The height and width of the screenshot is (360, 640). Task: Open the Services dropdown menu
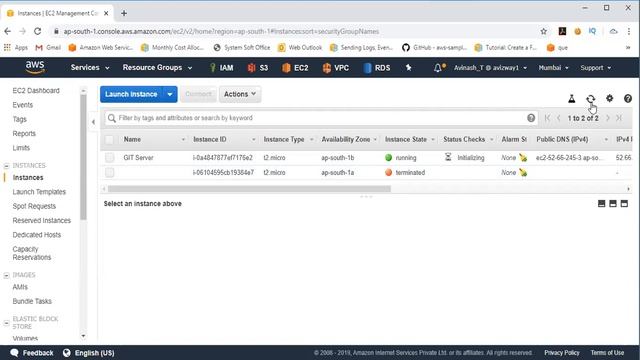click(90, 68)
